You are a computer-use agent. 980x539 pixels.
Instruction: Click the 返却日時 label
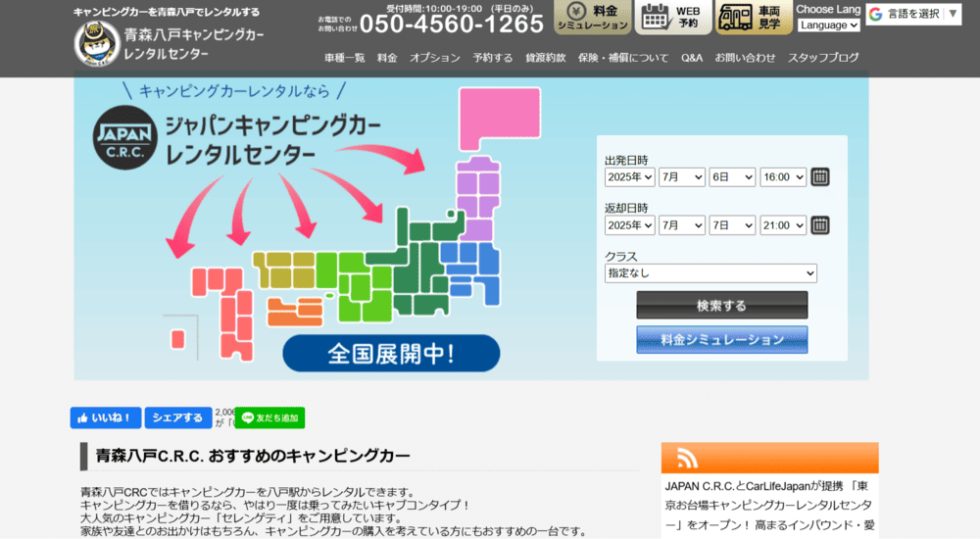[x=626, y=208]
